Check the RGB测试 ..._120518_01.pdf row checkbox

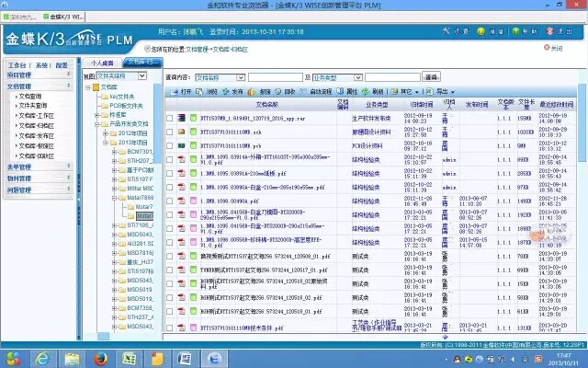pyautogui.click(x=169, y=311)
